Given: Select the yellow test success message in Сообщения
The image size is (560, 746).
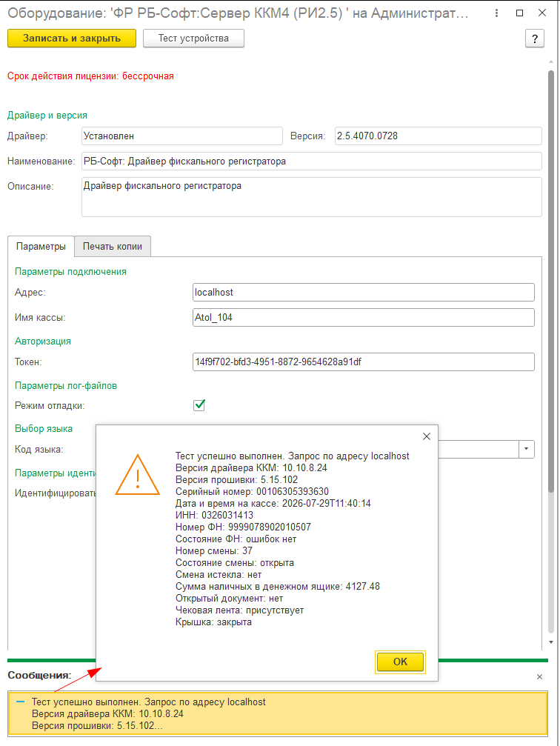Looking at the screenshot, I should [278, 713].
